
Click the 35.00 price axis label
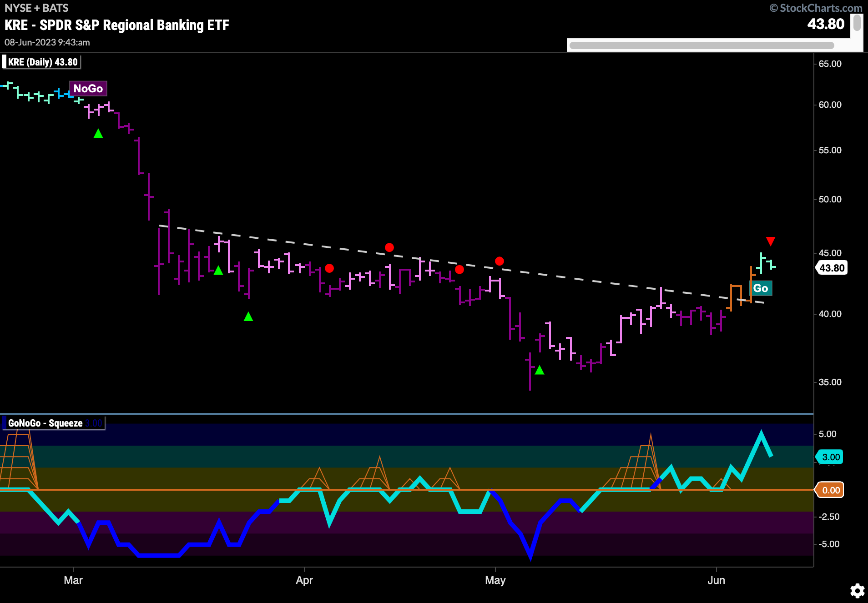point(830,382)
